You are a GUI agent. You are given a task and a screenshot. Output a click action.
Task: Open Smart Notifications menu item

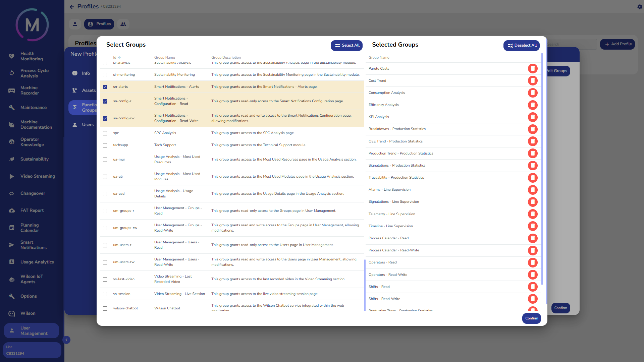pyautogui.click(x=33, y=245)
